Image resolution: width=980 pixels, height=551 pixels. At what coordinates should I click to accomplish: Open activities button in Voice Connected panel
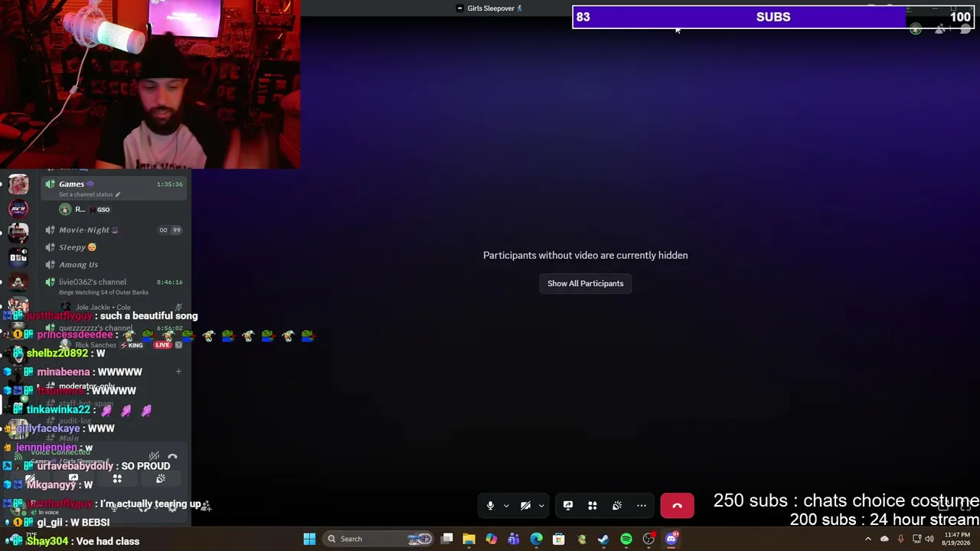117,479
